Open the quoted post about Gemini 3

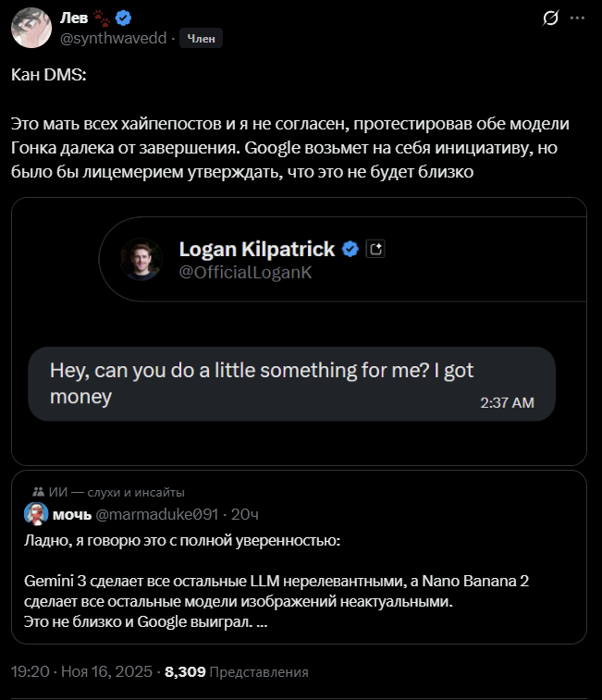coord(298,591)
